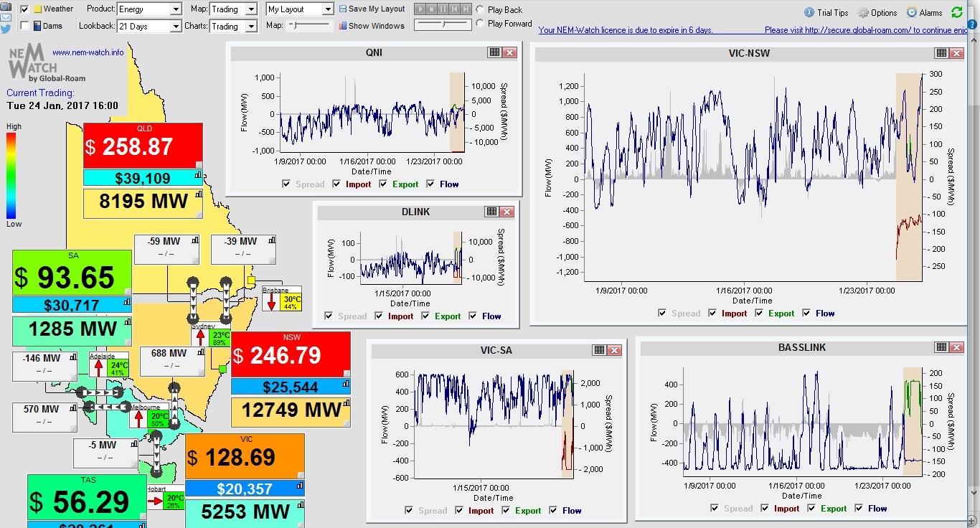Click the Save My Layout button
The height and width of the screenshot is (528, 980).
(372, 9)
